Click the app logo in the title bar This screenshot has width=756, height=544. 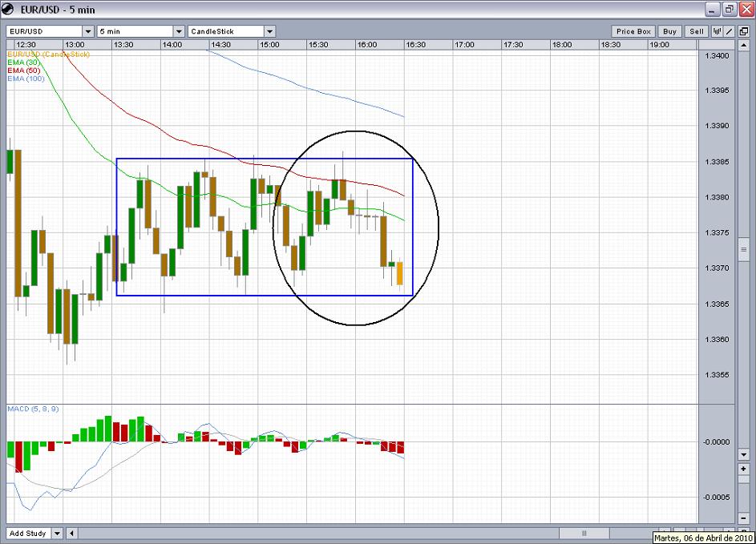9,9
